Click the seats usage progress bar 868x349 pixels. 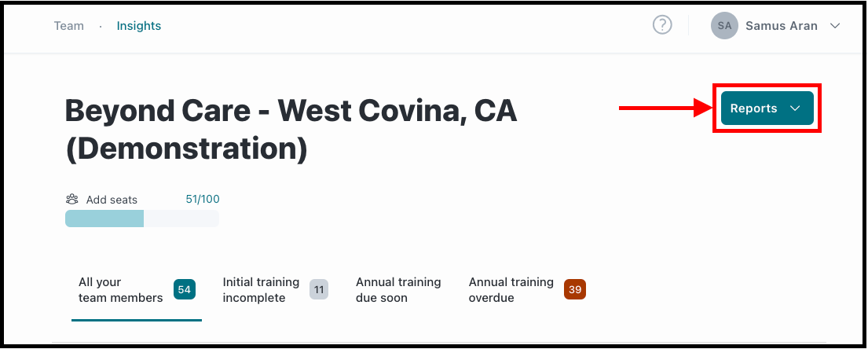(142, 219)
